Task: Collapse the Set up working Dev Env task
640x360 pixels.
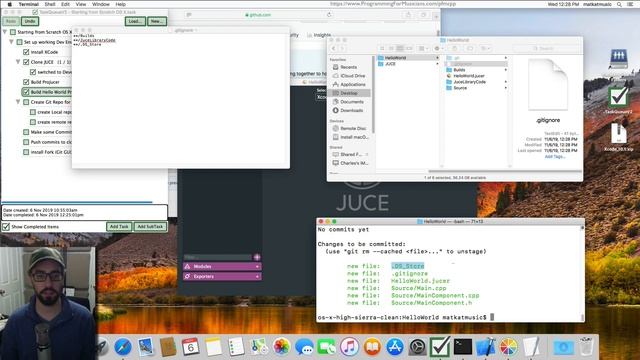Action: click(x=11, y=42)
